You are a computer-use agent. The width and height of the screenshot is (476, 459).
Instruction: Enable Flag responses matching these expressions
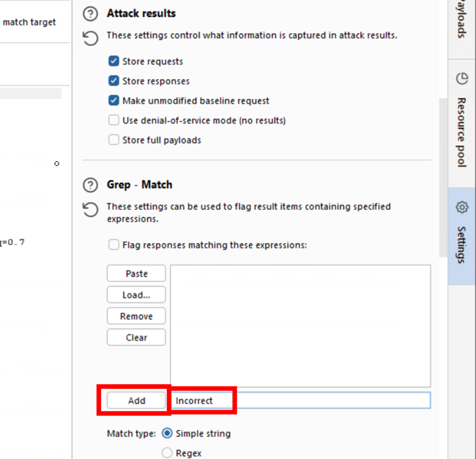pos(113,244)
